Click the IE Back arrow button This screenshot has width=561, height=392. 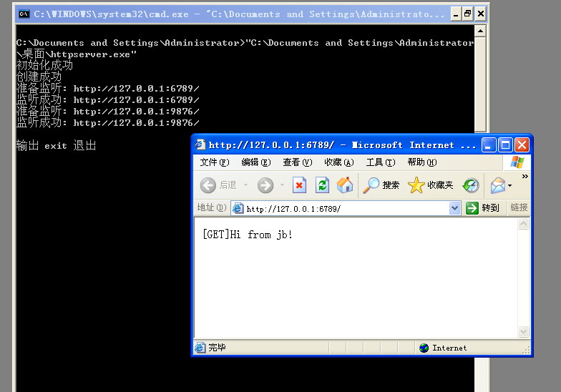coord(208,185)
